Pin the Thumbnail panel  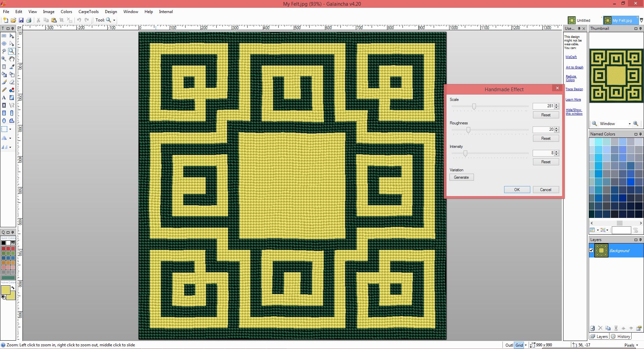pos(640,28)
